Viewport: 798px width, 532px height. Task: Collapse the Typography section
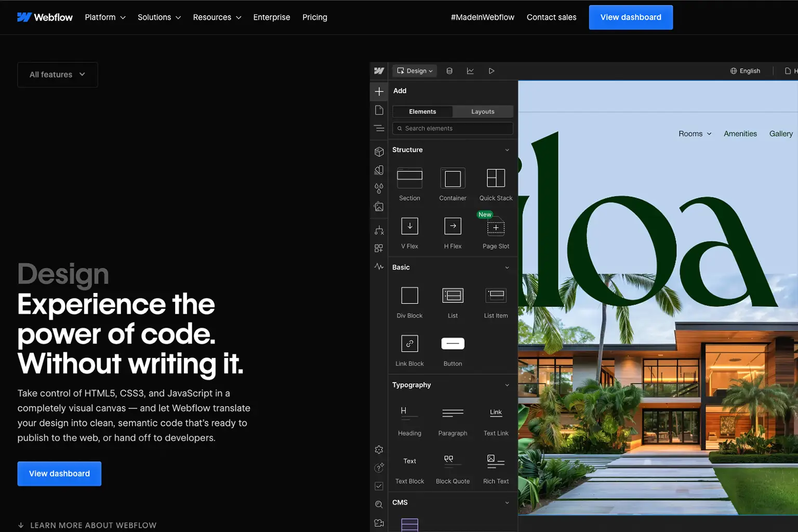click(507, 385)
